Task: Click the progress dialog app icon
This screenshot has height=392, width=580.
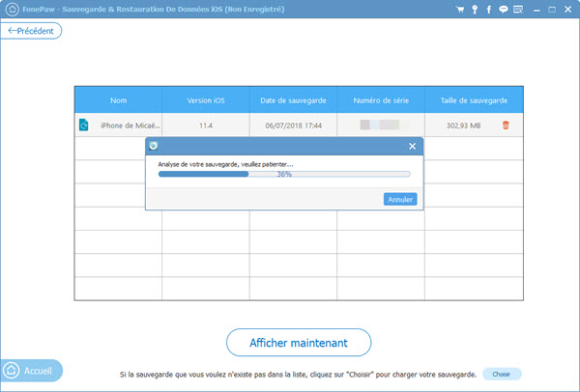Action: click(154, 146)
